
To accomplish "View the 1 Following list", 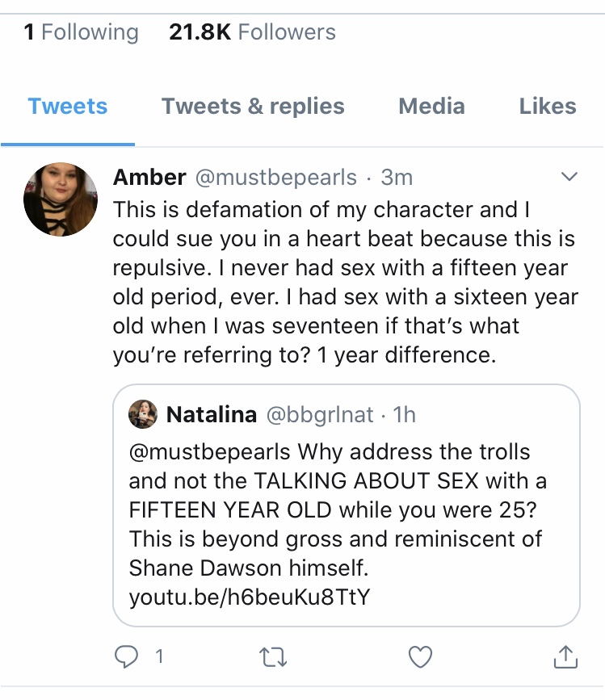I will click(x=82, y=32).
